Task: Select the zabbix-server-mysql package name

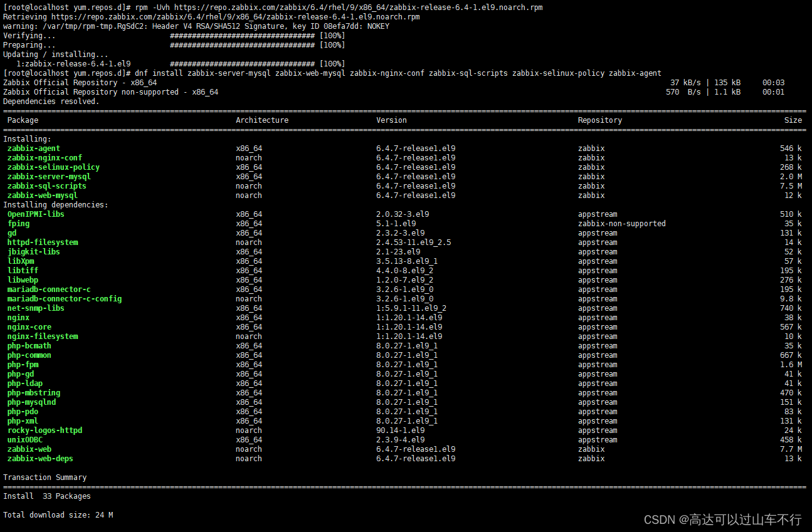Action: click(x=49, y=177)
